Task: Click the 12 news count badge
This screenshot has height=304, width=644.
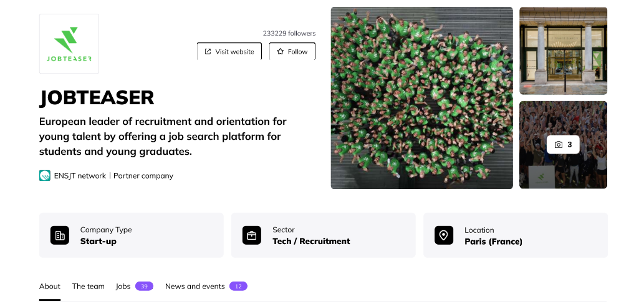Action: [238, 287]
